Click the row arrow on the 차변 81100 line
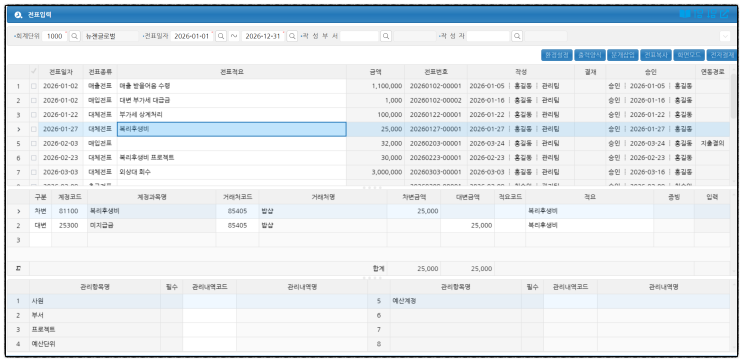The width and height of the screenshot is (743, 362). (x=18, y=211)
